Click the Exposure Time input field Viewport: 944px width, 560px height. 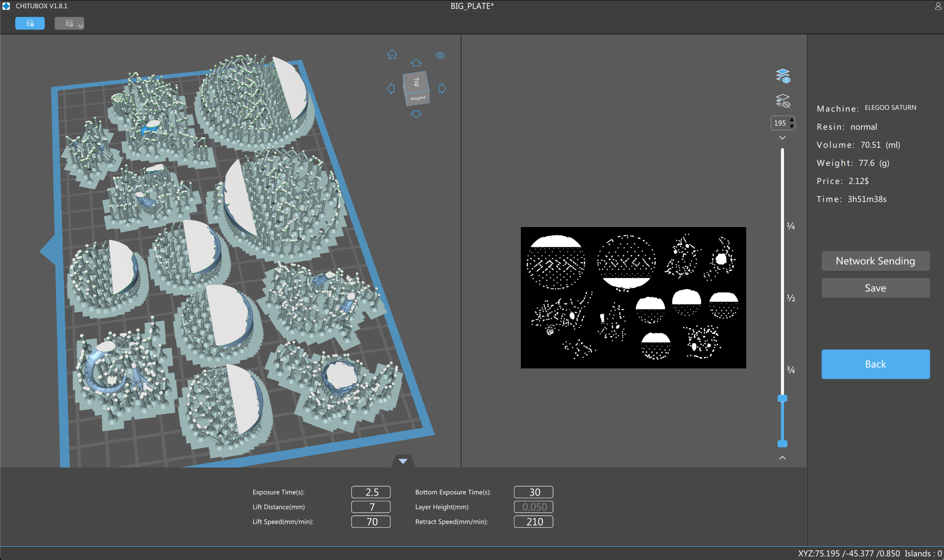point(371,492)
